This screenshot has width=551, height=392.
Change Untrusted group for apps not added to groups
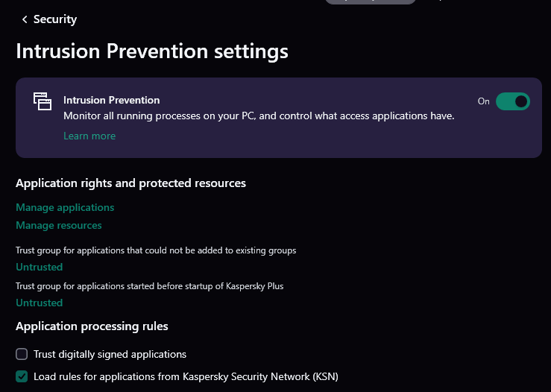(x=40, y=267)
